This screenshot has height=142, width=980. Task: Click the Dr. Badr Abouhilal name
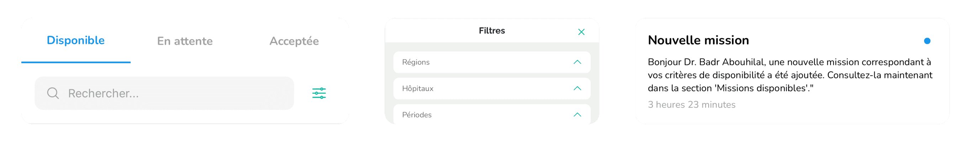pos(724,62)
